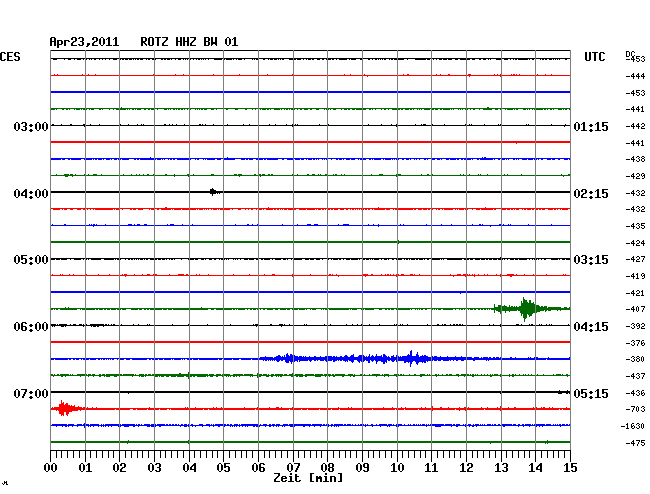This screenshot has width=650, height=494.
Task: Select the DC offset value -437
Action: (635, 376)
